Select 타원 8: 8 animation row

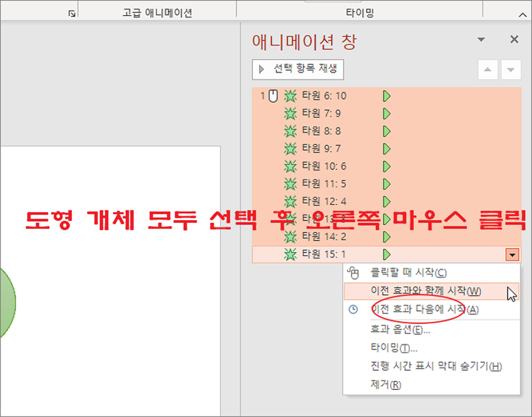click(x=386, y=131)
